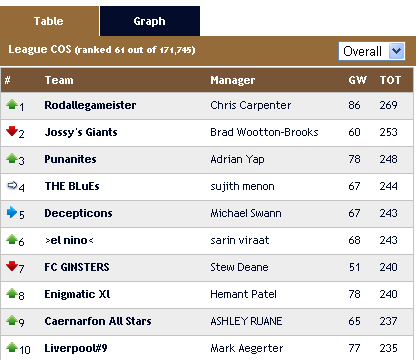Click the green up arrow beside rank 1
Screen dimensions: 419x360
[x=12, y=104]
